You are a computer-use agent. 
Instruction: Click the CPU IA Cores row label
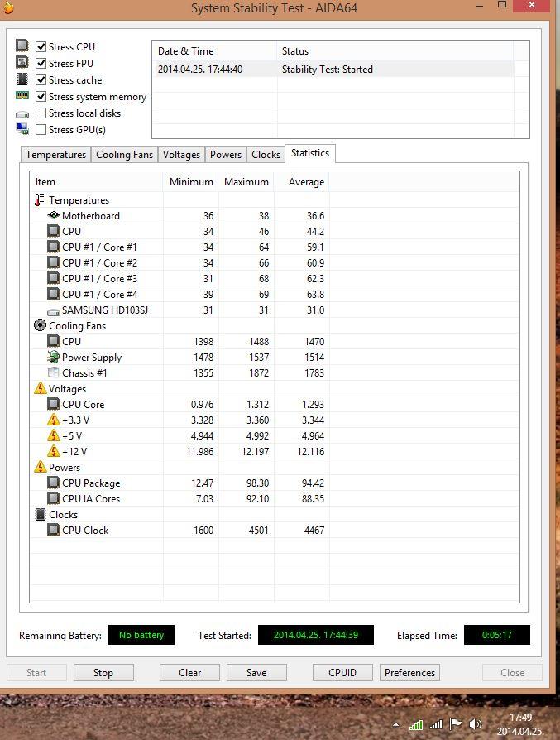(x=91, y=499)
